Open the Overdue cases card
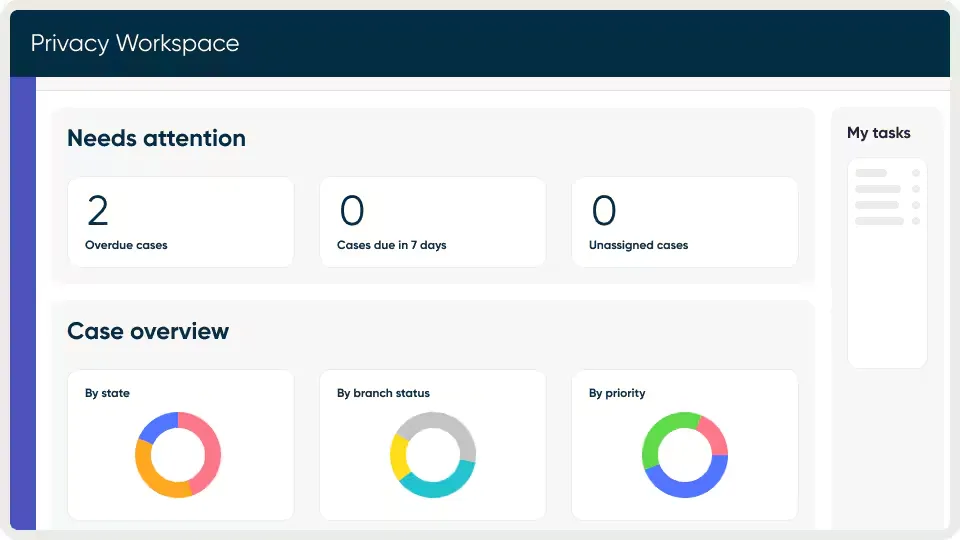 [180, 222]
